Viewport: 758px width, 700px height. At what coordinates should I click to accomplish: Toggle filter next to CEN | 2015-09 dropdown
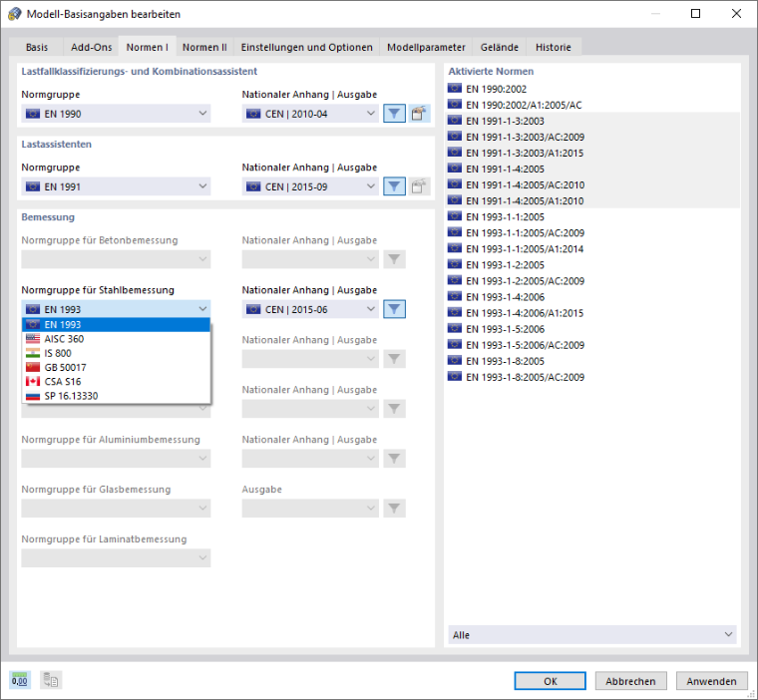[394, 186]
